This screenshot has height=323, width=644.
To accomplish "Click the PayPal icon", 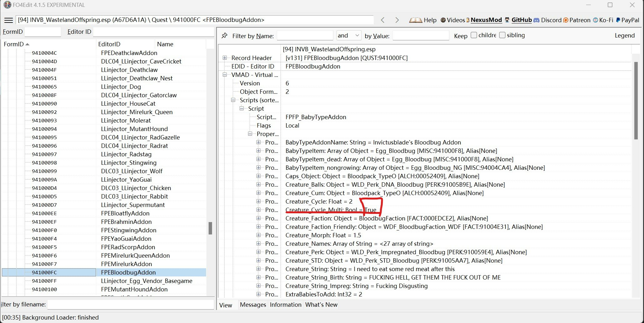I will (x=618, y=20).
